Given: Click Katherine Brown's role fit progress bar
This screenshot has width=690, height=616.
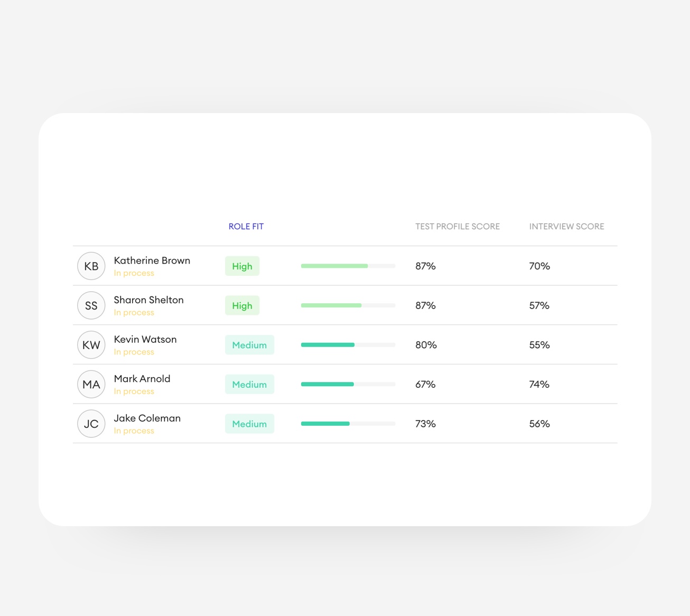Looking at the screenshot, I should (x=348, y=266).
